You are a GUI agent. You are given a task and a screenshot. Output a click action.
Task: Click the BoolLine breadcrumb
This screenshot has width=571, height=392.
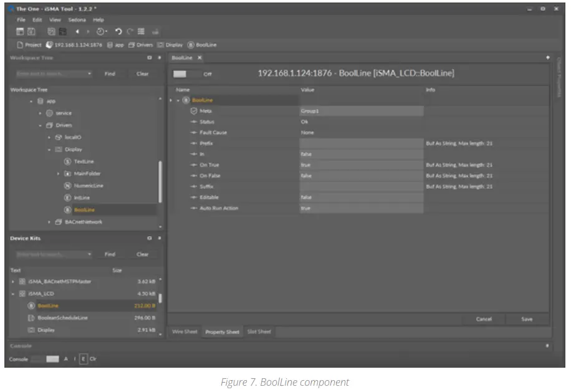(x=202, y=45)
